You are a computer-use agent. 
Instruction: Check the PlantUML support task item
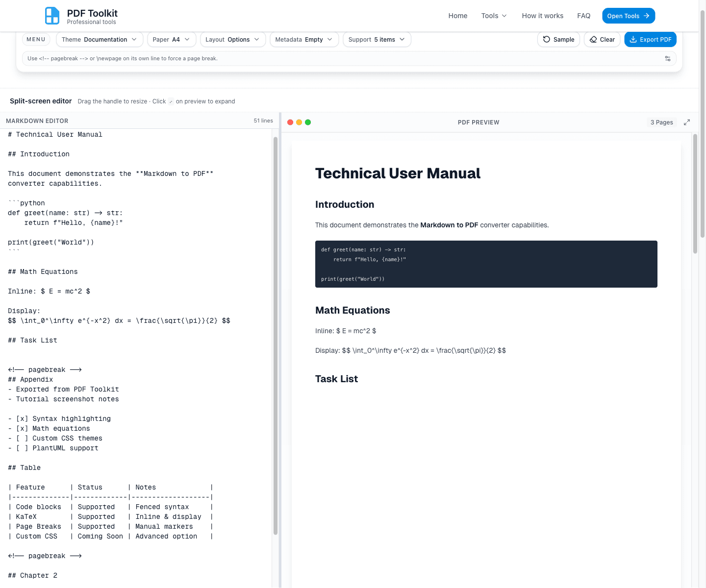point(22,448)
